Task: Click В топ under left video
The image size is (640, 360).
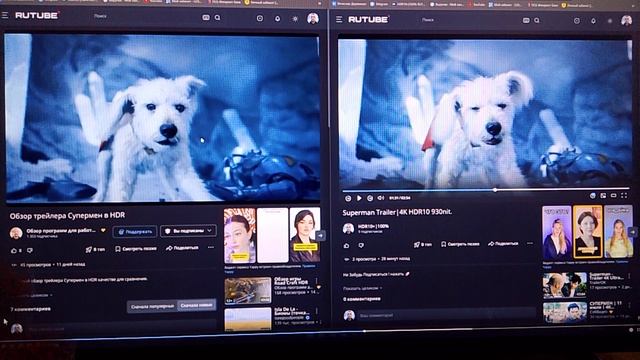Action: [x=95, y=249]
